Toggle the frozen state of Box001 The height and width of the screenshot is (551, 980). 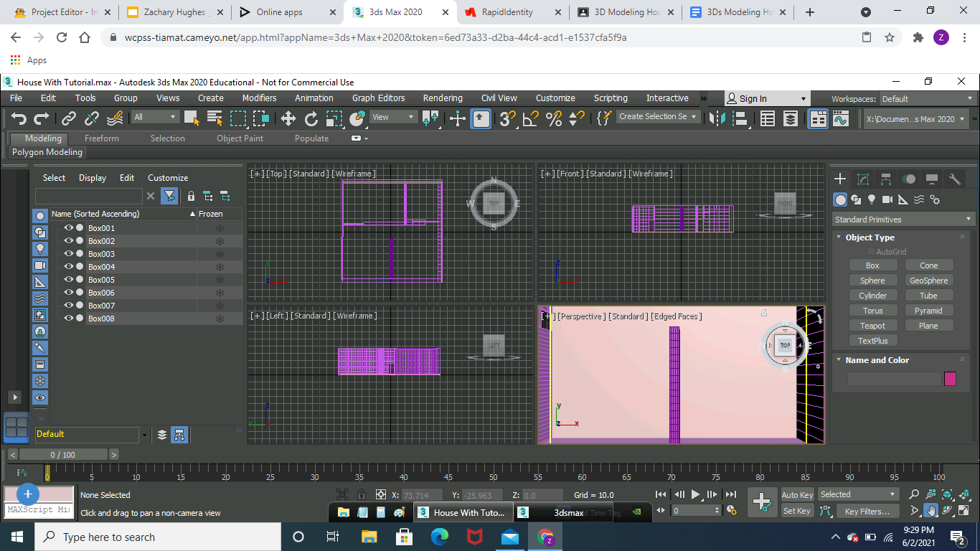220,228
